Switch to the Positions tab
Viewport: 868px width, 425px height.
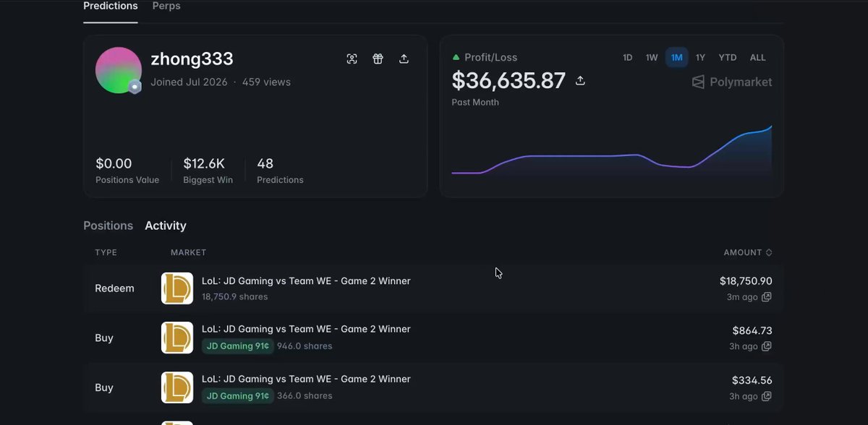[109, 226]
